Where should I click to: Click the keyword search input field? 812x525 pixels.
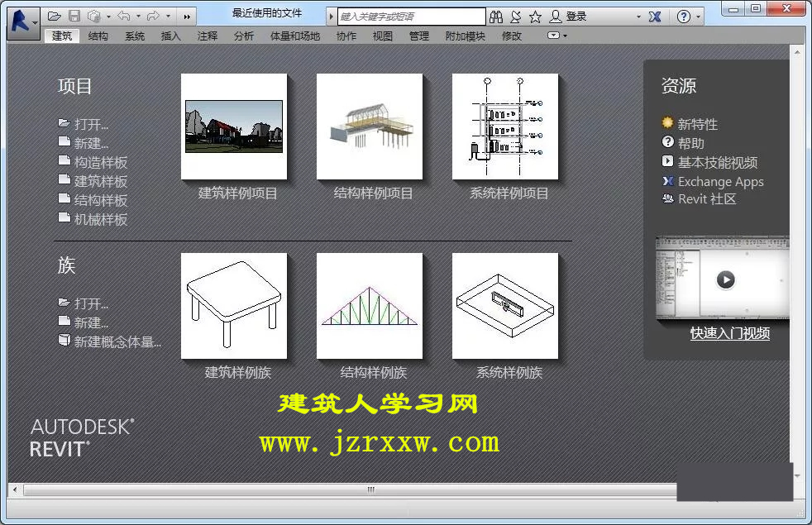point(412,17)
